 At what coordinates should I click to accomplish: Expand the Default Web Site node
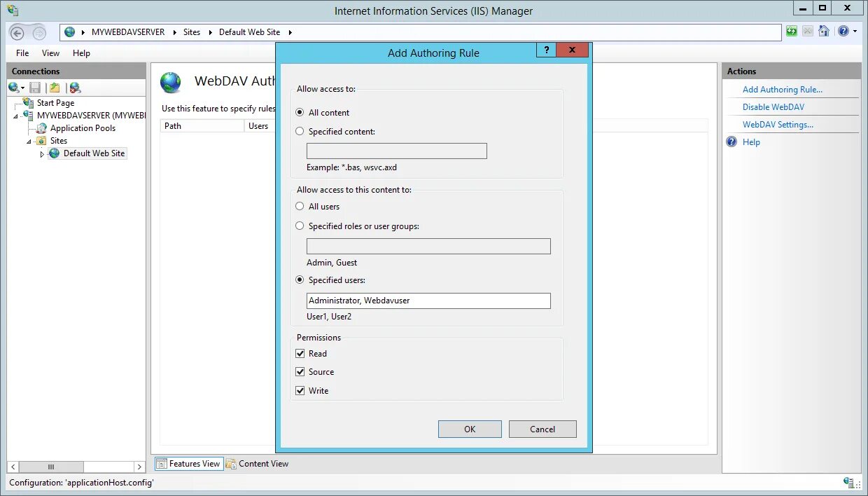(42, 154)
